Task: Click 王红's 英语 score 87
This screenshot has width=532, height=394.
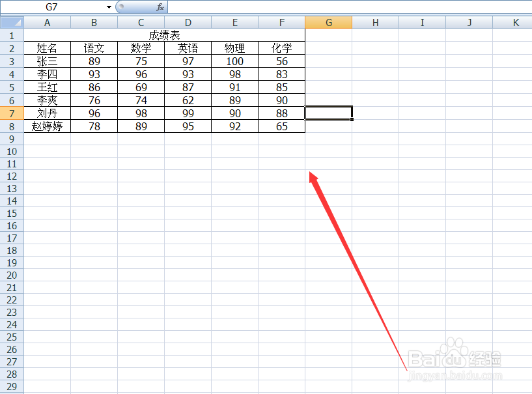Action: (x=188, y=87)
